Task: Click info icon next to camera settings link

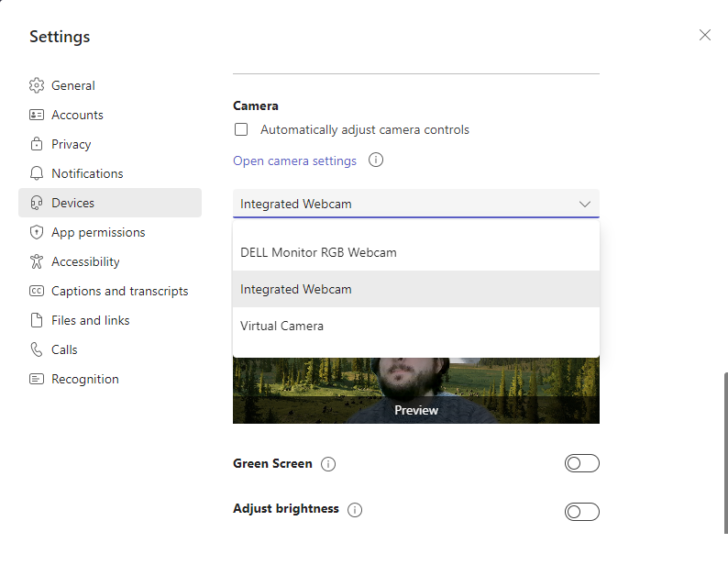Action: (x=375, y=161)
